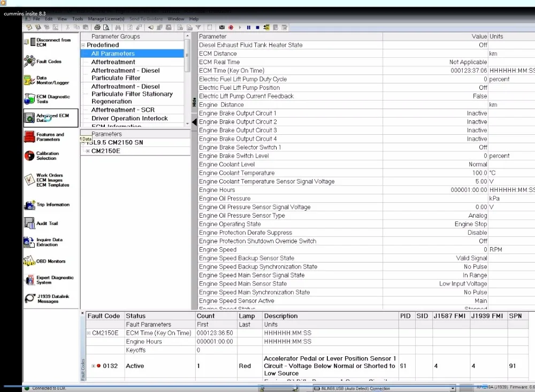The height and width of the screenshot is (392, 535).
Task: Click the Paste clipboard icon
Action: (86, 27)
